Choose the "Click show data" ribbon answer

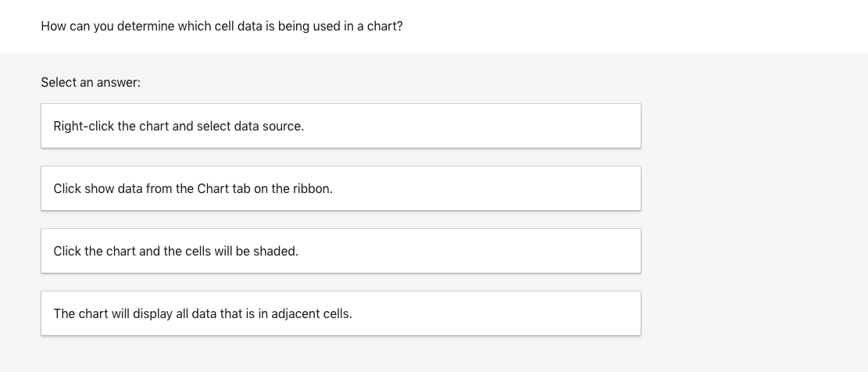pos(341,188)
